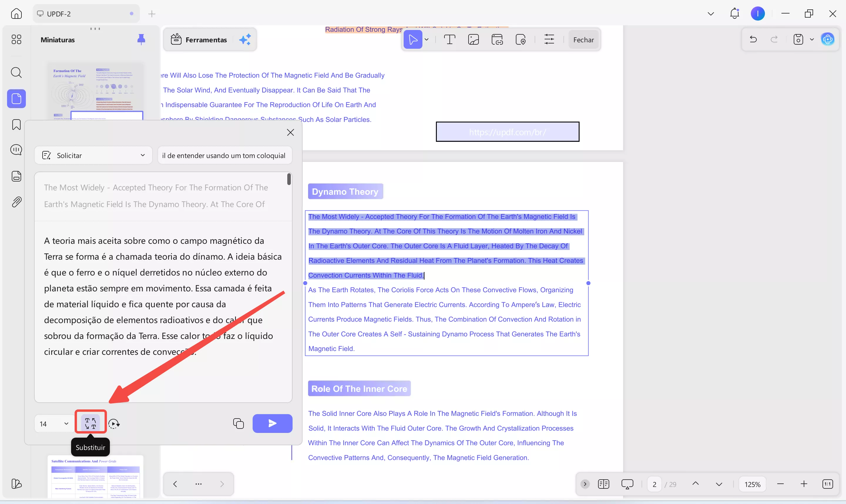This screenshot has width=846, height=504.
Task: Collapse the bottom bar arrow toggle
Action: tap(585, 484)
